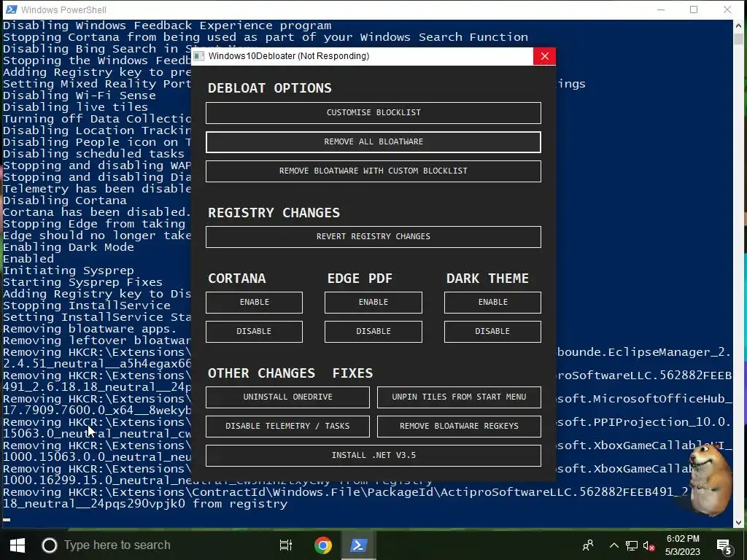The height and width of the screenshot is (560, 747).
Task: Click PowerShell scrollbar up arrow
Action: (x=739, y=26)
